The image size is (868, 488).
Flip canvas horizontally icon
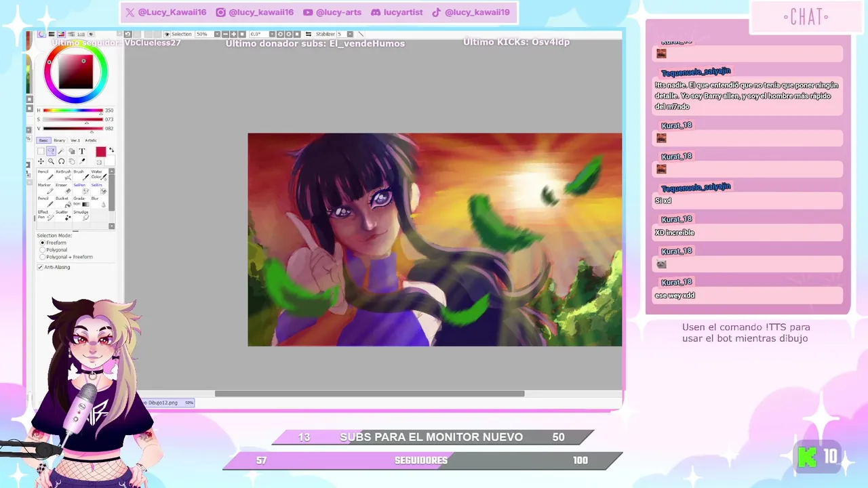309,34
